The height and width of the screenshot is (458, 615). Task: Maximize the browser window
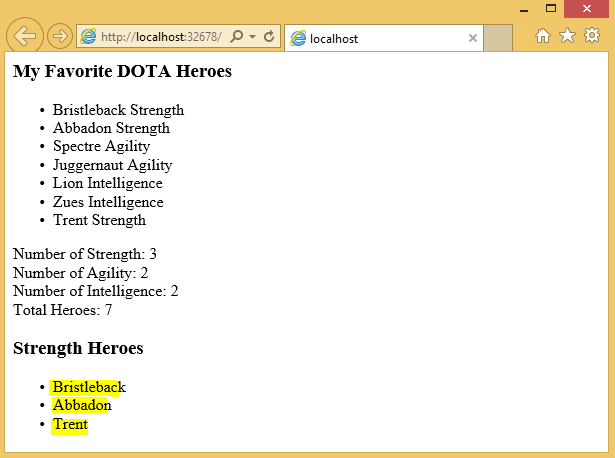[x=551, y=8]
